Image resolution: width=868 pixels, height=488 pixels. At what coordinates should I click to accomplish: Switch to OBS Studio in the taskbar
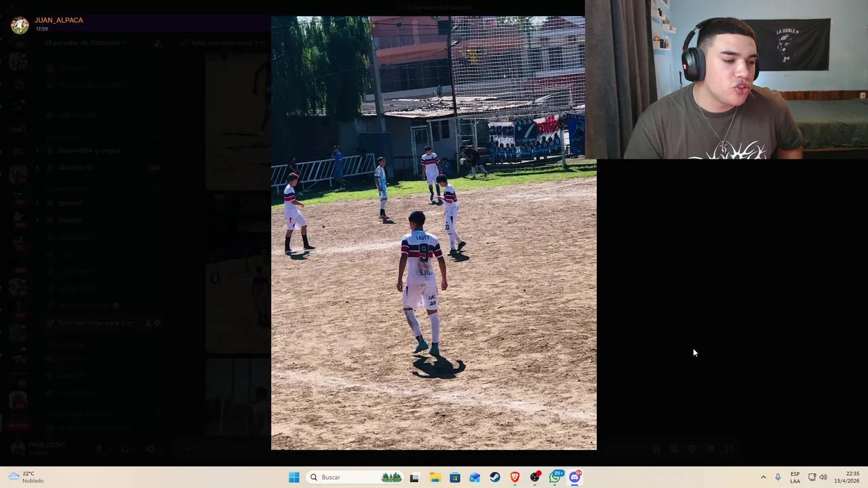coord(535,477)
